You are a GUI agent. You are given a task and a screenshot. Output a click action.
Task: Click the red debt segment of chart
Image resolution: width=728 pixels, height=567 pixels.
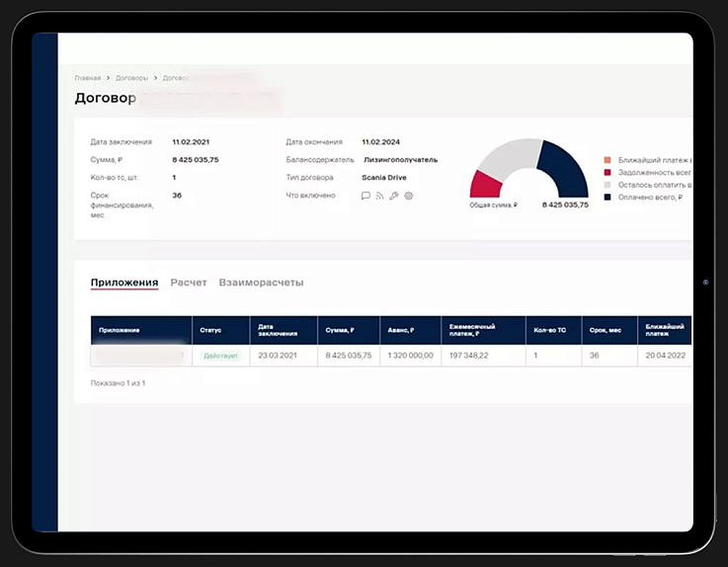pos(485,185)
